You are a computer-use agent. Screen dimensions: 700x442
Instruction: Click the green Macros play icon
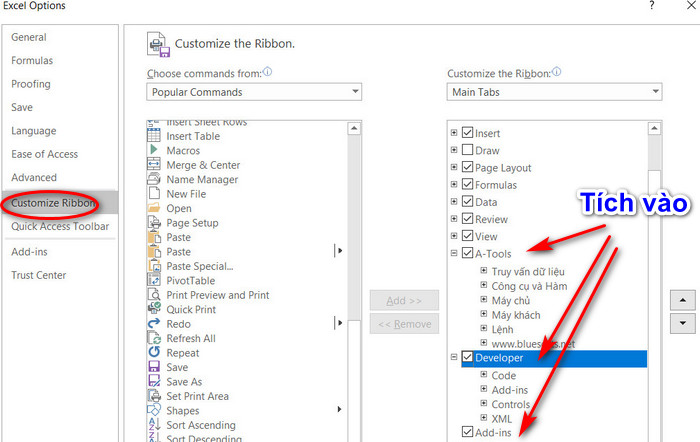154,150
